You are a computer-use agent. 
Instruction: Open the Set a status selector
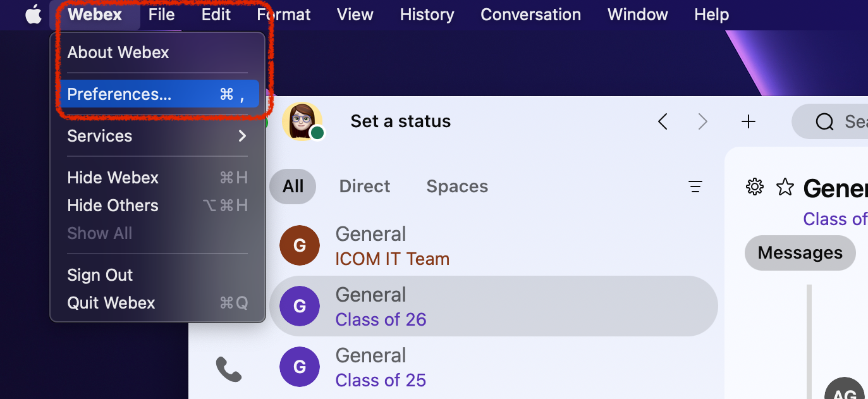(x=400, y=121)
